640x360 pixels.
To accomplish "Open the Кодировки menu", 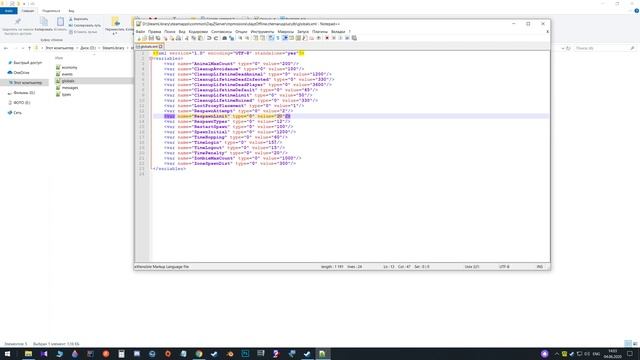I will pyautogui.click(x=198, y=31).
